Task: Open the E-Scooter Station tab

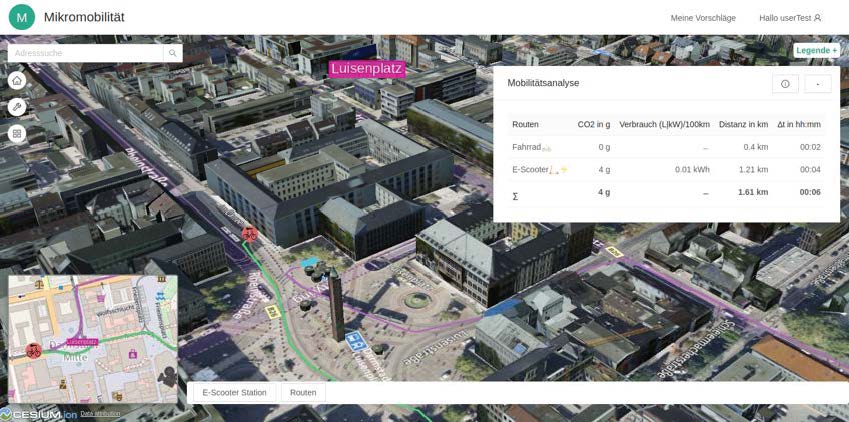Action: [x=234, y=392]
